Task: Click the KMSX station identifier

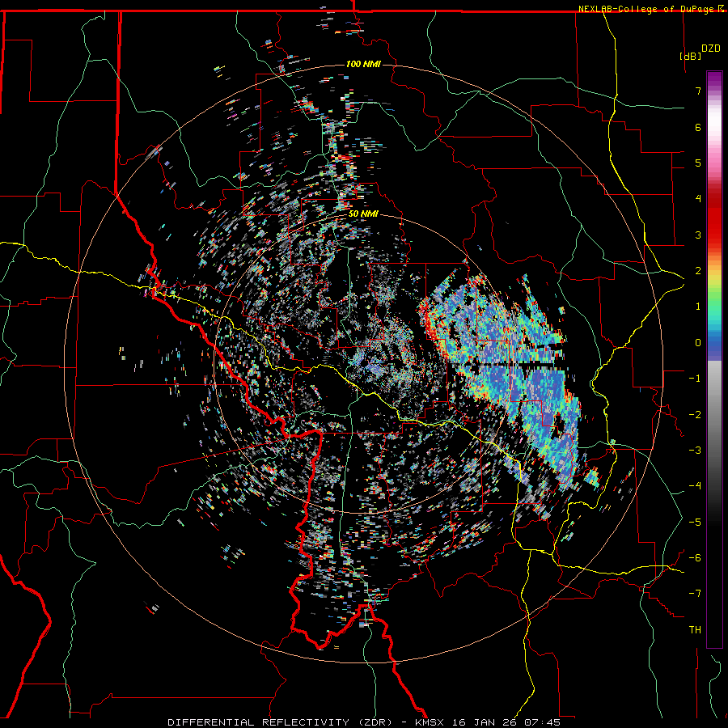Action: pos(430,722)
